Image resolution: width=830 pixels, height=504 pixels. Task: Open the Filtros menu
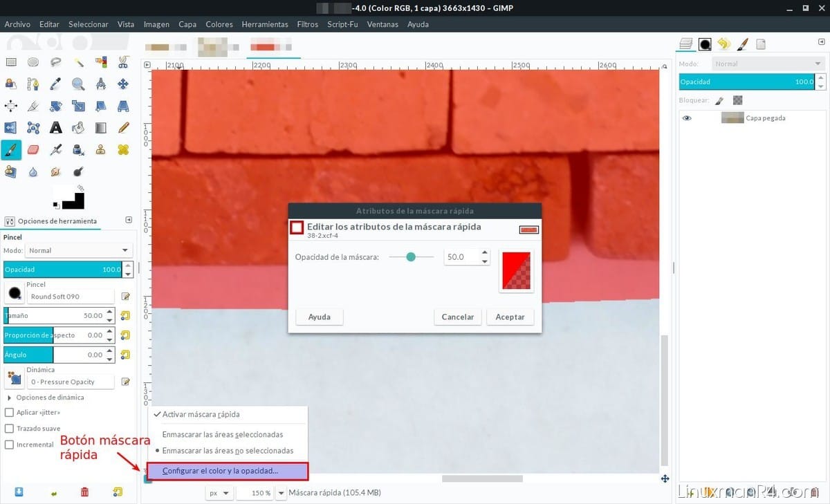(x=307, y=24)
